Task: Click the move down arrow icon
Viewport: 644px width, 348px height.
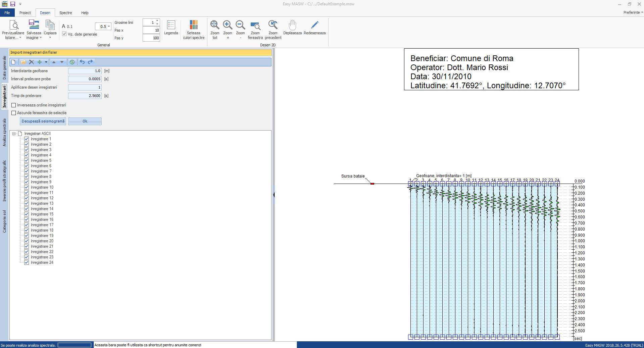Action: tap(62, 62)
